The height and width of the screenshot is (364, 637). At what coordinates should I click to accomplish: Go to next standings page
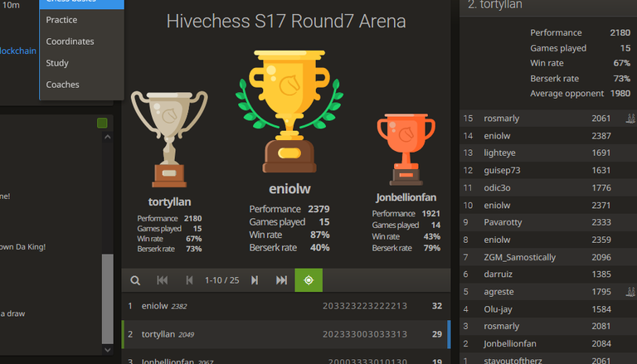(x=255, y=280)
